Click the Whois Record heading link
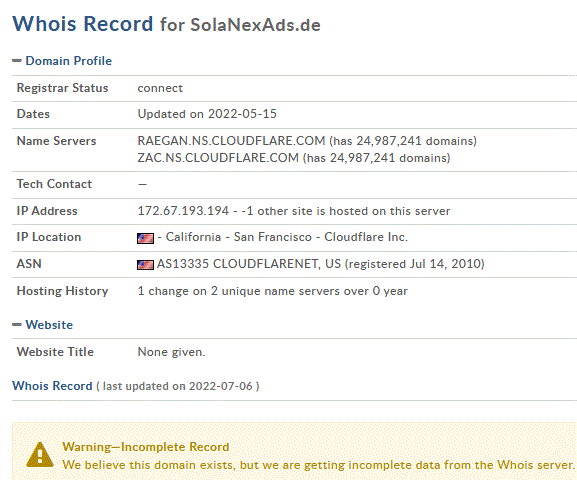Image resolution: width=577 pixels, height=480 pixels. tap(52, 386)
